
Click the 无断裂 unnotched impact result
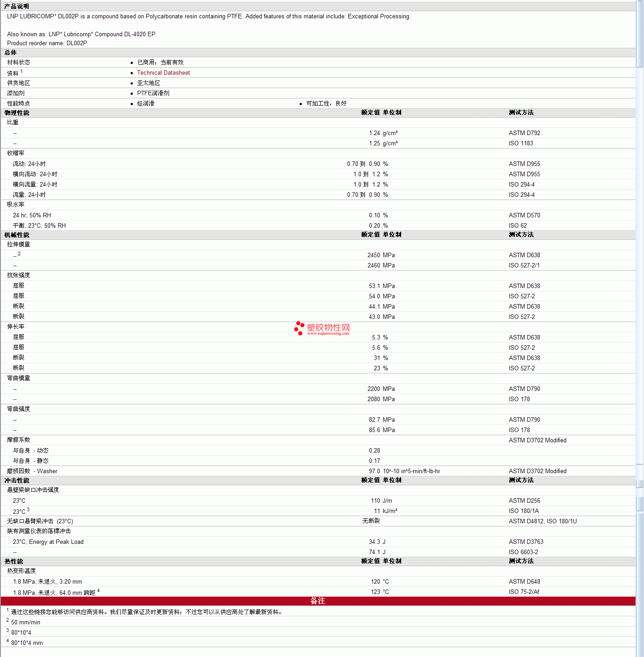click(371, 521)
